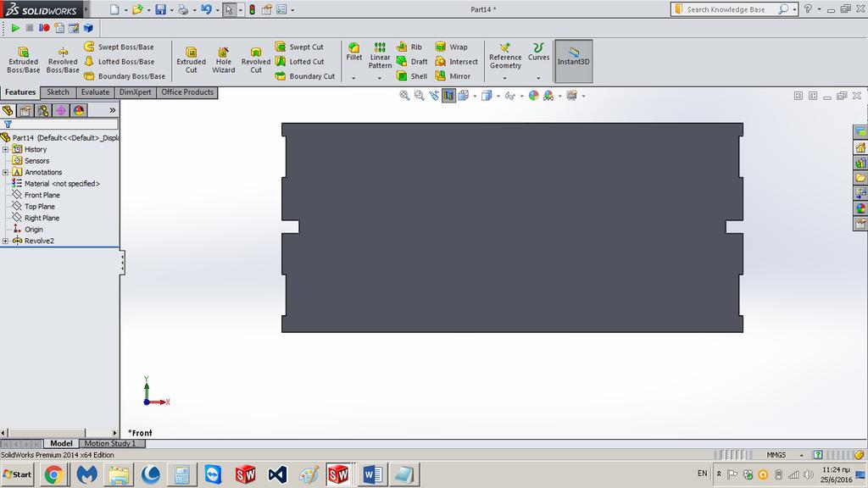Select Right Plane in feature tree
This screenshot has width=868, height=488.
tap(36, 218)
